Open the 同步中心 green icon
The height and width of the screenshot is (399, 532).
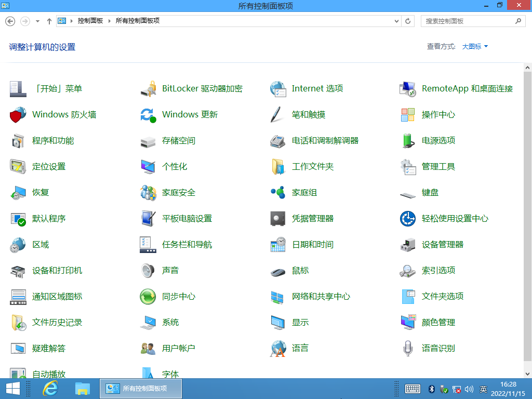148,297
